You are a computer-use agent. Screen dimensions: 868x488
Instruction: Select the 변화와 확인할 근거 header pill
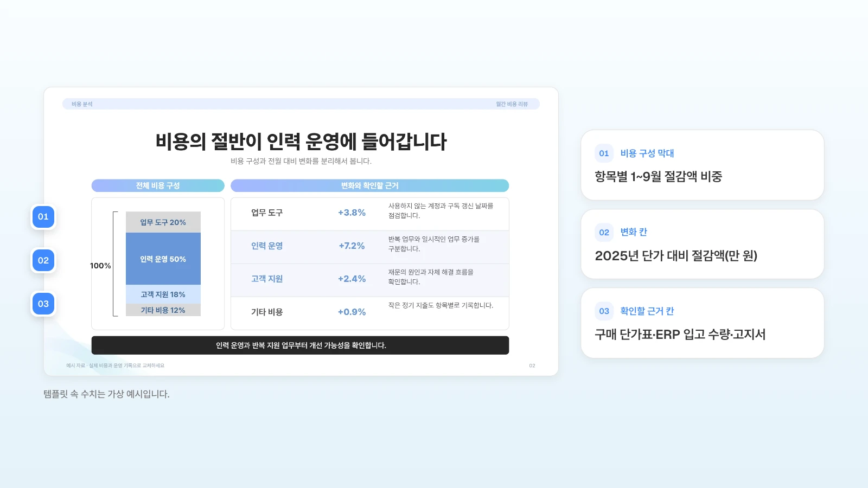coord(369,185)
